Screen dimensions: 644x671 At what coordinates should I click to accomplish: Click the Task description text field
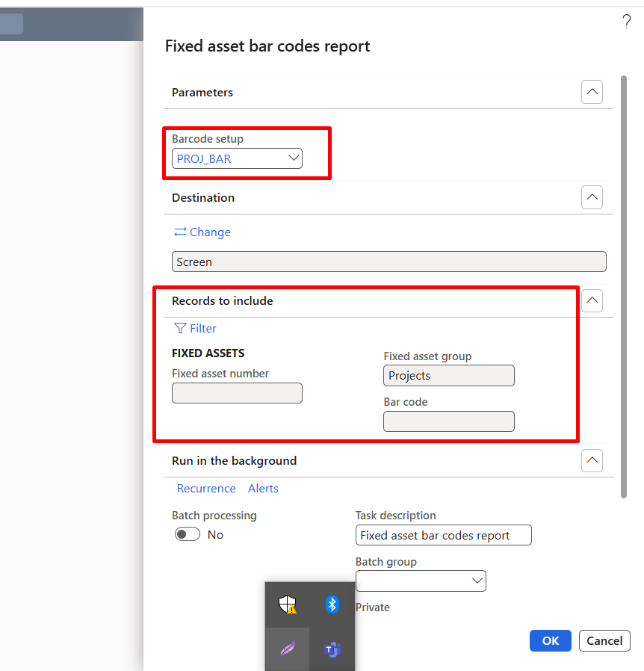(x=443, y=535)
